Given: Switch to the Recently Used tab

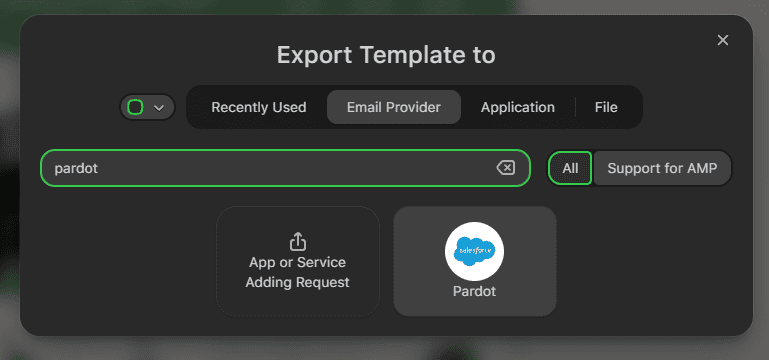Looking at the screenshot, I should pyautogui.click(x=258, y=107).
